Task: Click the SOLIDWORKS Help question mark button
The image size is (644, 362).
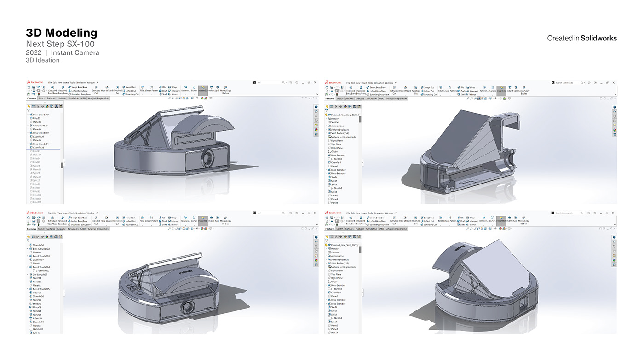Action: (595, 83)
